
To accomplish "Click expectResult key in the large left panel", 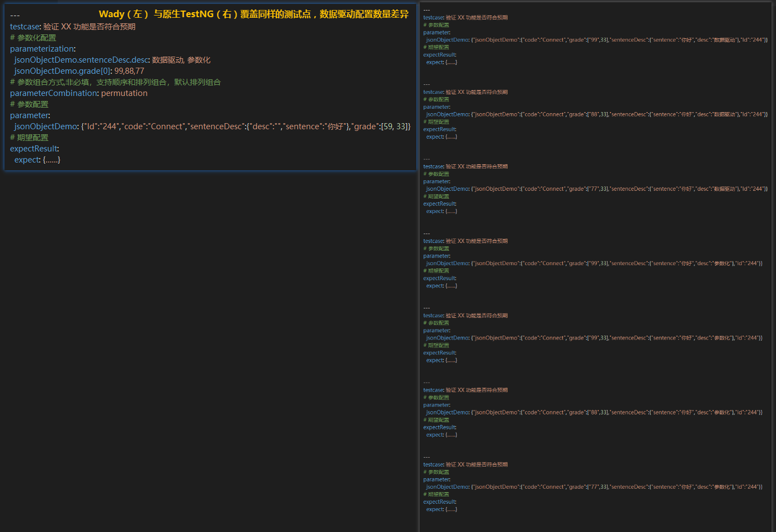I will (x=34, y=149).
